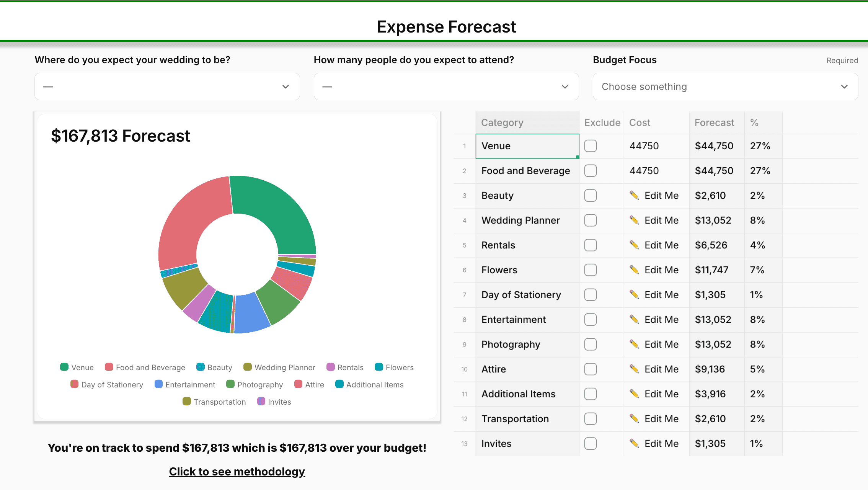868x490 pixels.
Task: Open the Budget Focus dropdown
Action: coord(725,87)
